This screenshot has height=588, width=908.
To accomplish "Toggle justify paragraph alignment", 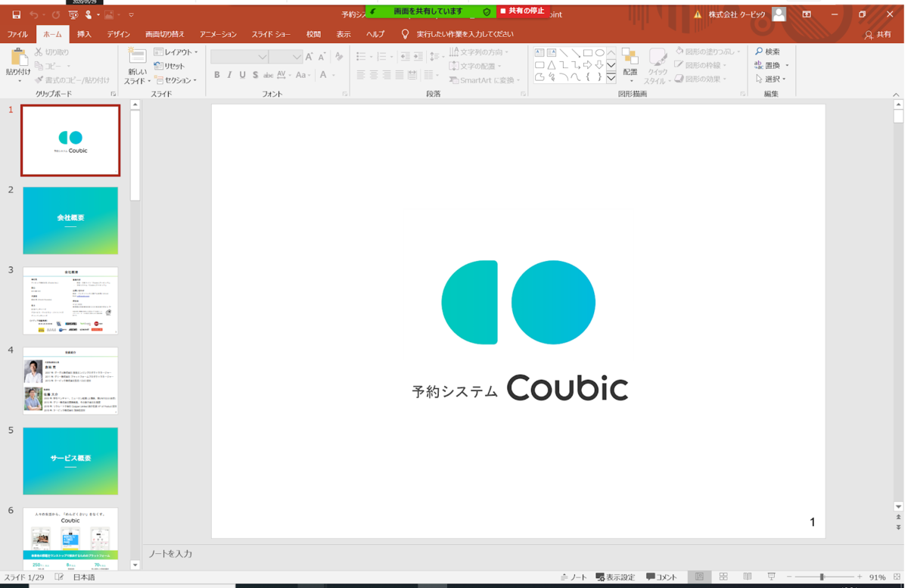I will [399, 75].
